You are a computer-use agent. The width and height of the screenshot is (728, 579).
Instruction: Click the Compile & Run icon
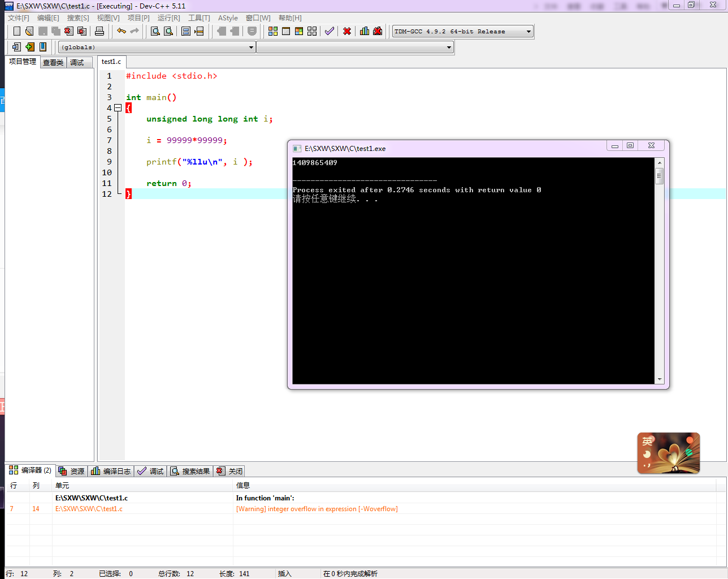pos(299,31)
